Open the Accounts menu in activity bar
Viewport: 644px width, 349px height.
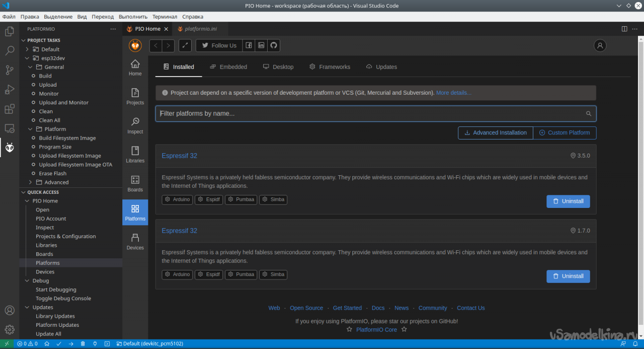point(10,311)
